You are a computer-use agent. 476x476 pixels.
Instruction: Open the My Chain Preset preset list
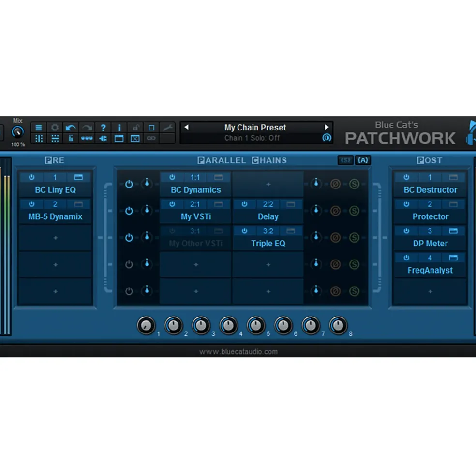click(255, 128)
